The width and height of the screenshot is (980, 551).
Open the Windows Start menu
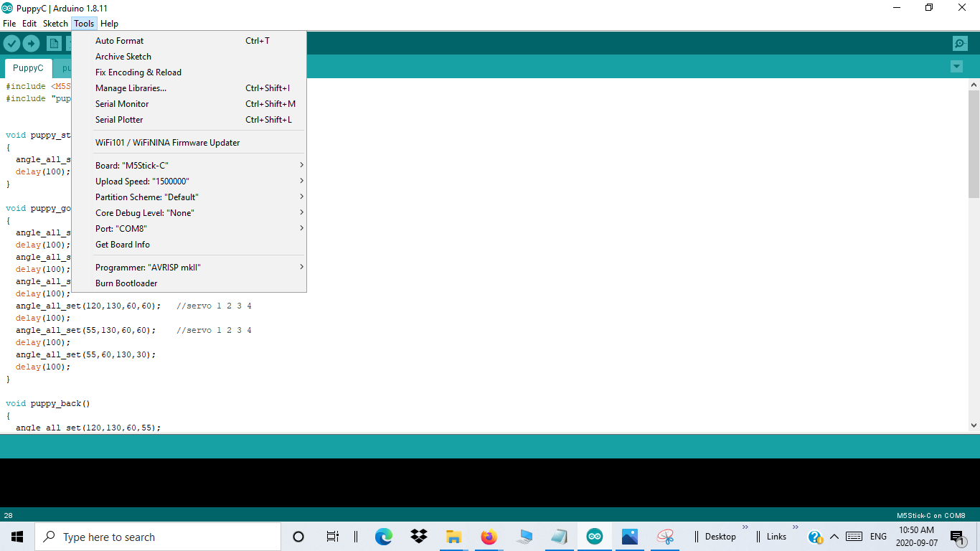17,537
